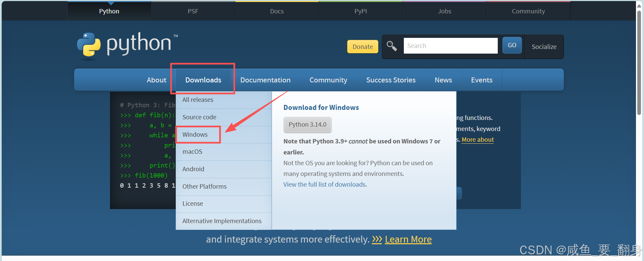Image resolution: width=644 pixels, height=261 pixels.
Task: Open the News navigation menu
Action: point(443,80)
